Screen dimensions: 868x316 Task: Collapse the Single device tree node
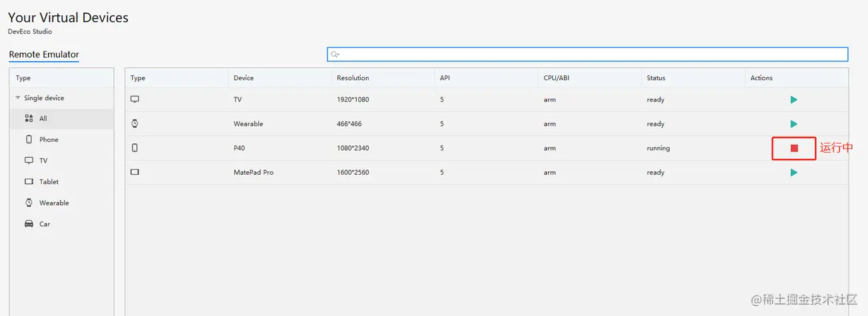pyautogui.click(x=18, y=98)
